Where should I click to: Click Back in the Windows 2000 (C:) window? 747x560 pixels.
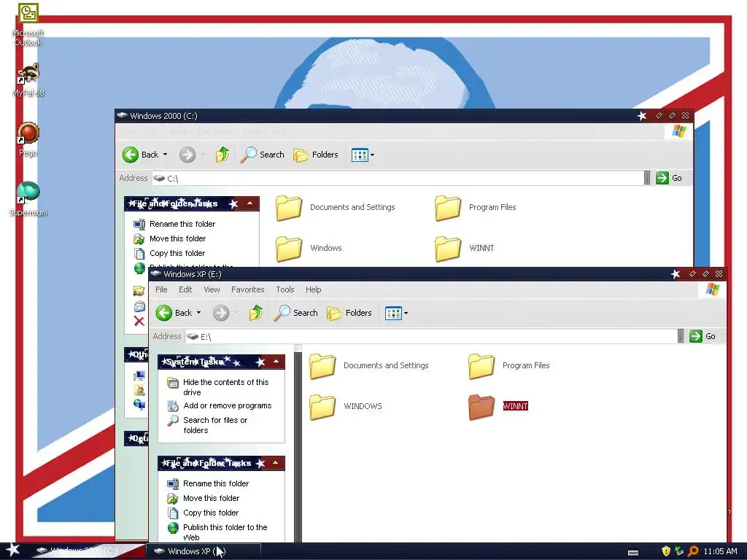tap(140, 155)
